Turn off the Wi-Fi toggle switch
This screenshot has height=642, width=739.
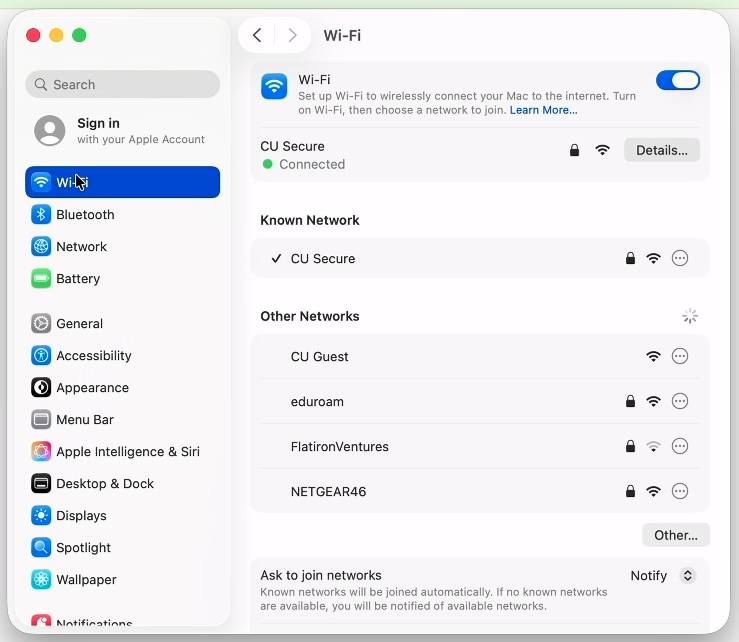678,81
